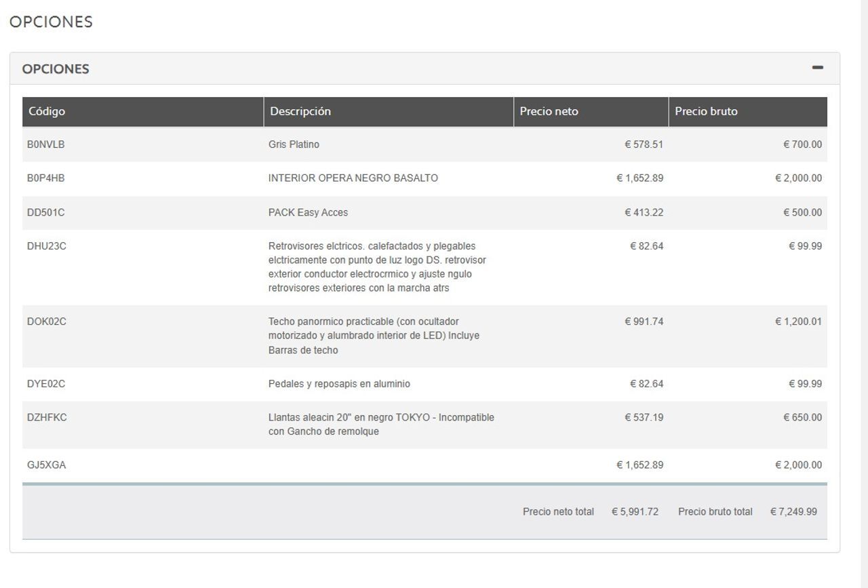Click net price € 413.22
Image resolution: width=868 pixels, height=588 pixels.
pyautogui.click(x=644, y=212)
